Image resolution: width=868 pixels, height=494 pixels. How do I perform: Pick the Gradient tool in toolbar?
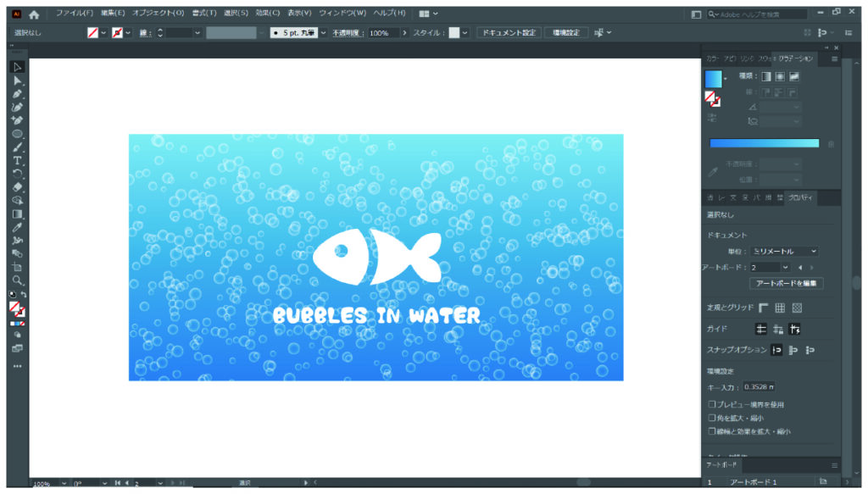[17, 214]
